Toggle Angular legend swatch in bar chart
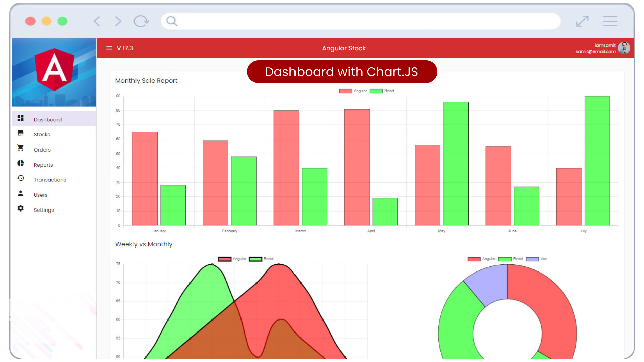644x362 pixels. pyautogui.click(x=345, y=91)
